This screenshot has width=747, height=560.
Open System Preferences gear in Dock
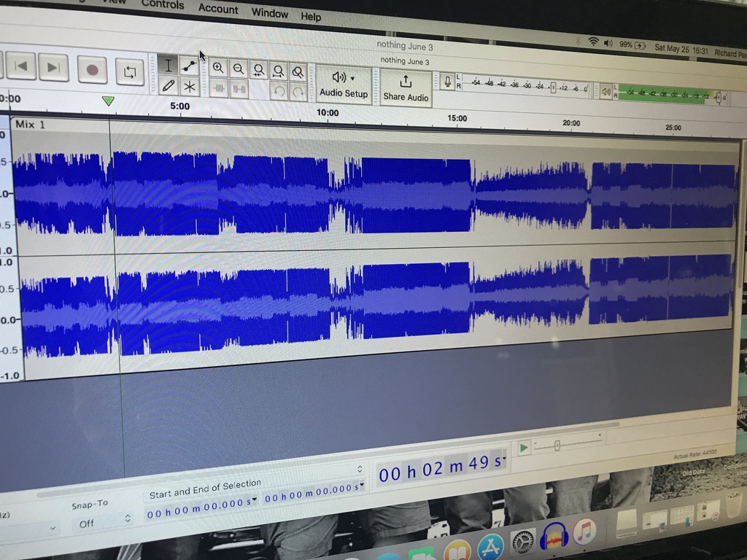click(522, 542)
